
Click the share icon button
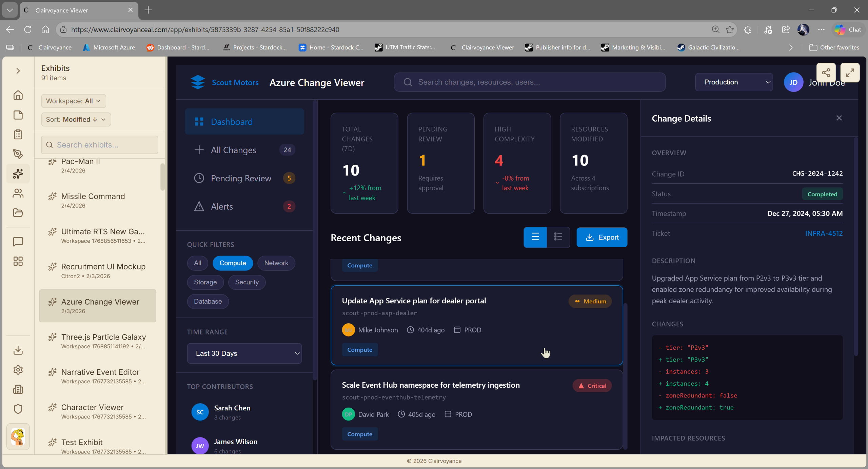tap(826, 73)
